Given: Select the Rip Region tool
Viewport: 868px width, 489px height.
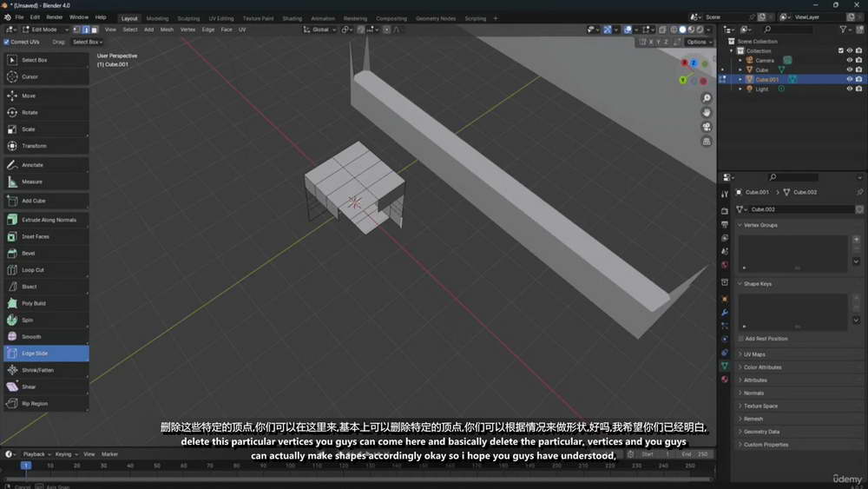Looking at the screenshot, I should [46, 403].
